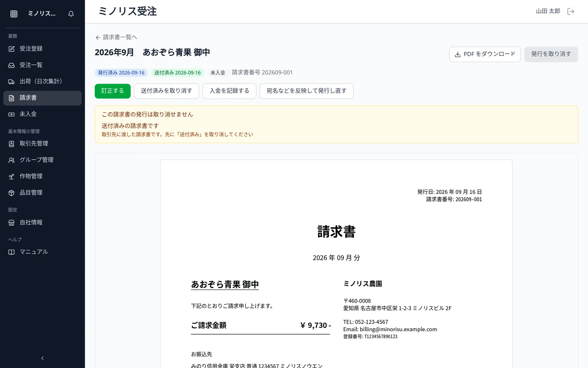Click the warning この請求書の発行は取り消せません
Viewport: 588px width, 368px height.
click(147, 114)
